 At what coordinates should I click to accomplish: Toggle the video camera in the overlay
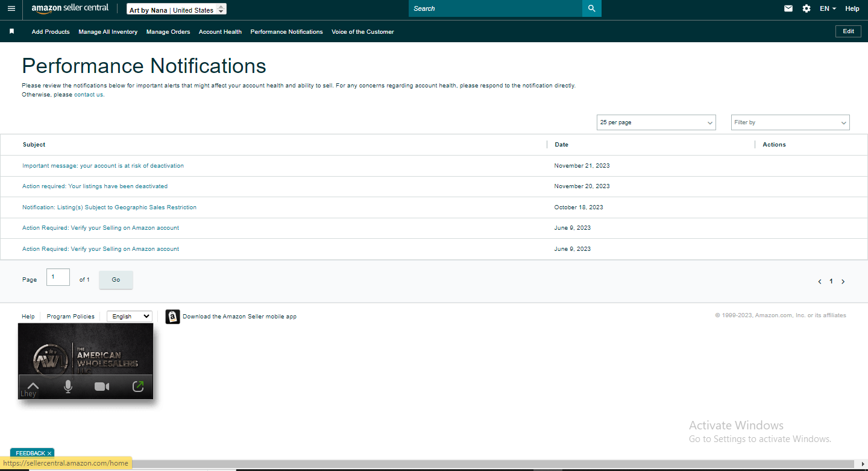click(102, 387)
